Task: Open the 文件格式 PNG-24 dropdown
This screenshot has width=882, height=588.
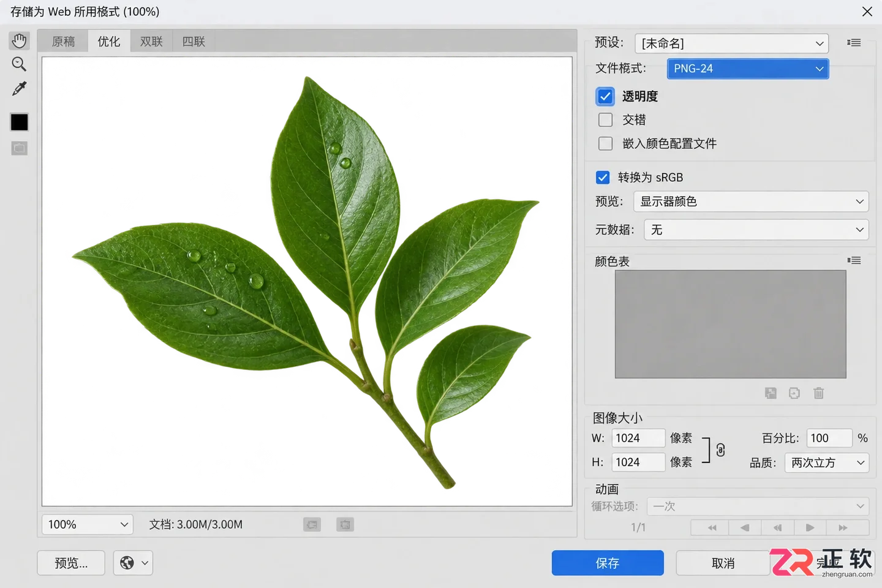Action: 747,69
